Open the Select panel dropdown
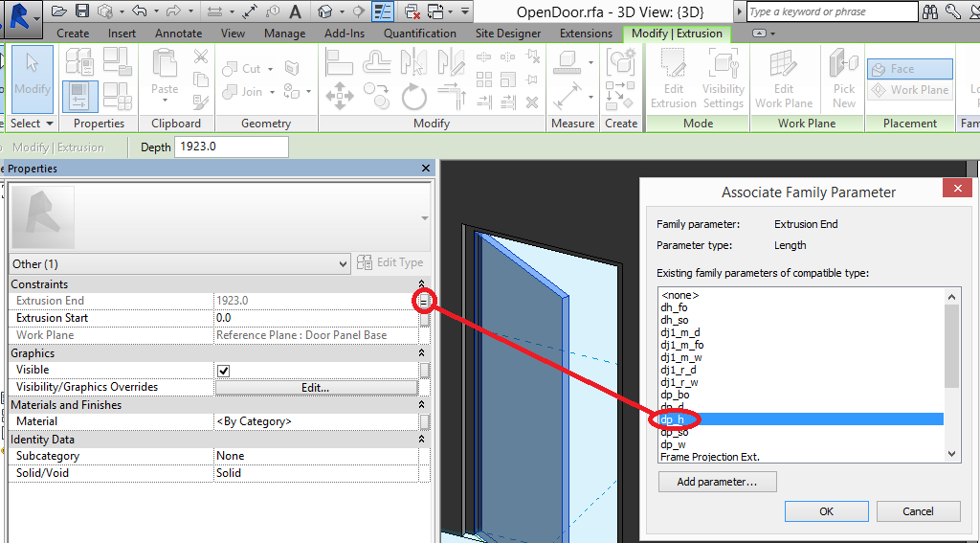The width and height of the screenshot is (980, 543). [x=50, y=124]
